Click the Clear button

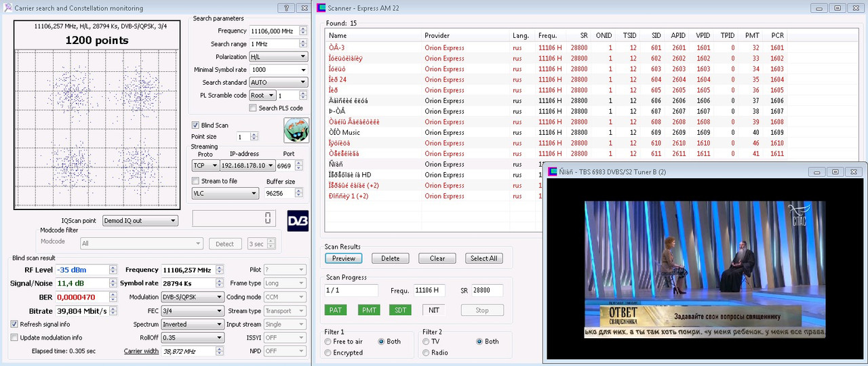tap(437, 258)
